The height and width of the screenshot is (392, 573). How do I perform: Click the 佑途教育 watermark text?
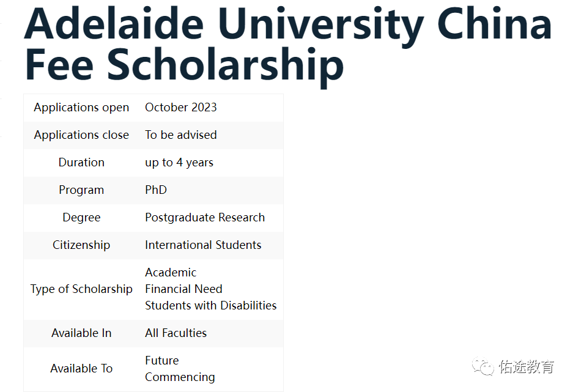click(527, 366)
